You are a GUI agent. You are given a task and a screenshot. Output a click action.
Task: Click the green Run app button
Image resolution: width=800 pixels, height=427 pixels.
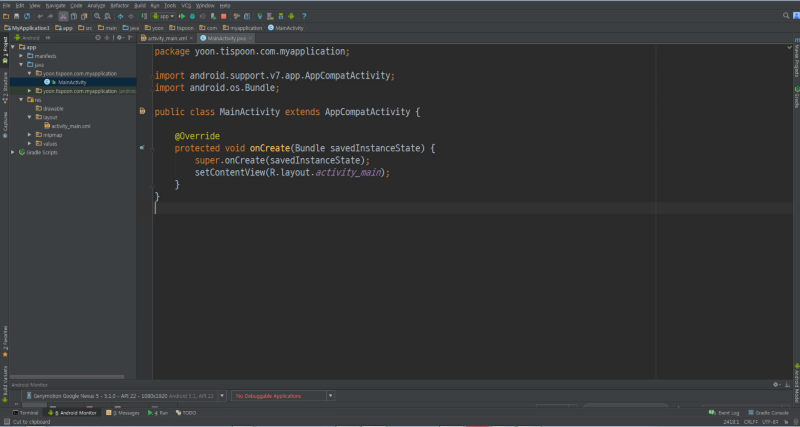[x=182, y=16]
